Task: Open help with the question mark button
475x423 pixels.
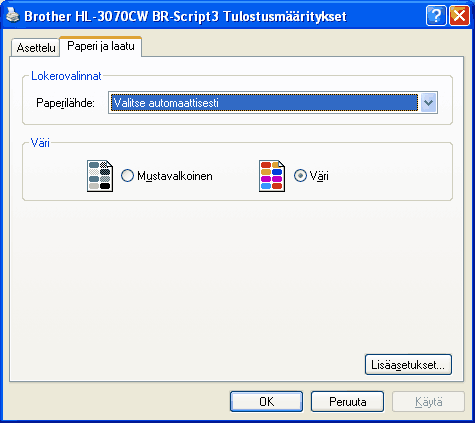Action: point(436,15)
